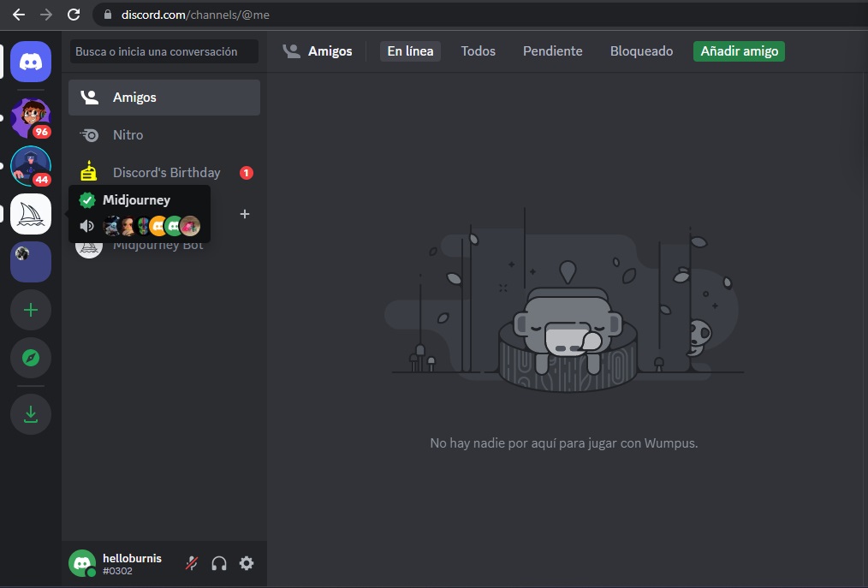Switch to the Todos tab
Image resolution: width=868 pixels, height=588 pixels.
(479, 51)
